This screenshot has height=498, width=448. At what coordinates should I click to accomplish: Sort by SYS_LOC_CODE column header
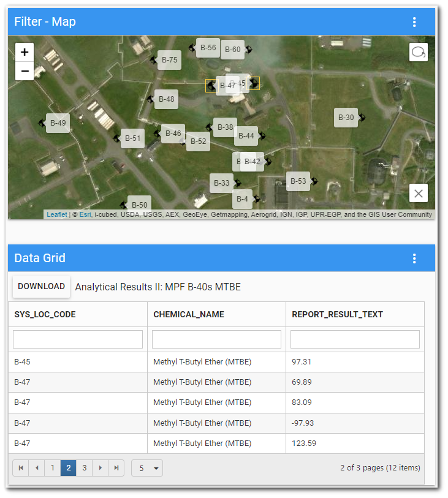[x=45, y=314]
